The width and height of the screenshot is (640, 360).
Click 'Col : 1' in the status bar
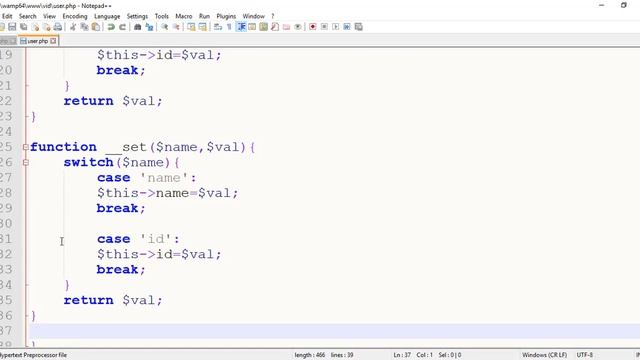pyautogui.click(x=424, y=355)
